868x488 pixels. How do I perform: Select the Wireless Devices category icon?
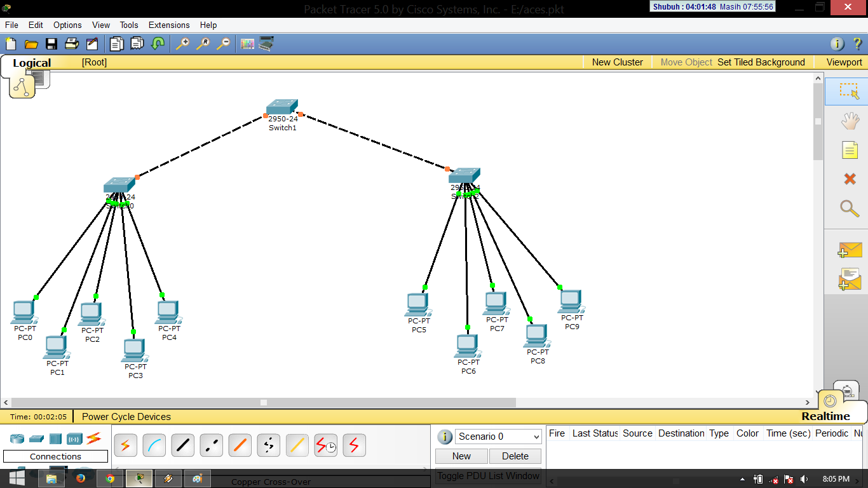point(74,438)
